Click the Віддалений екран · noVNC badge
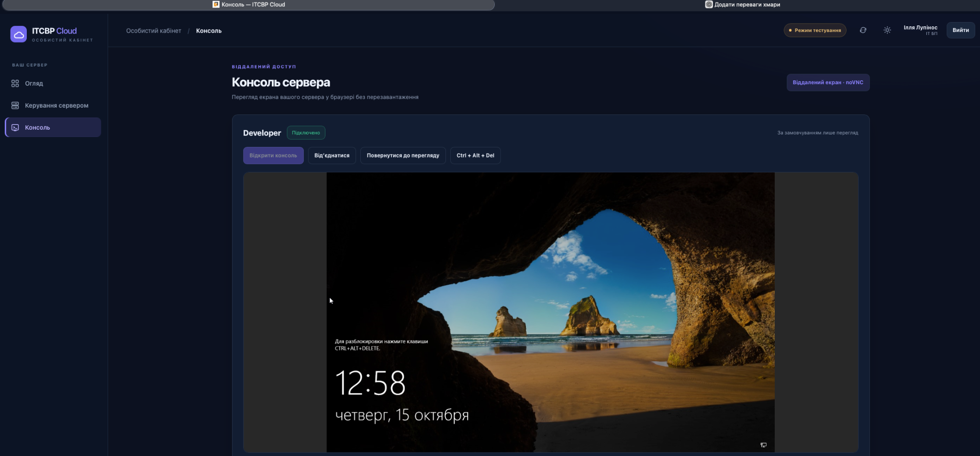 click(x=828, y=82)
